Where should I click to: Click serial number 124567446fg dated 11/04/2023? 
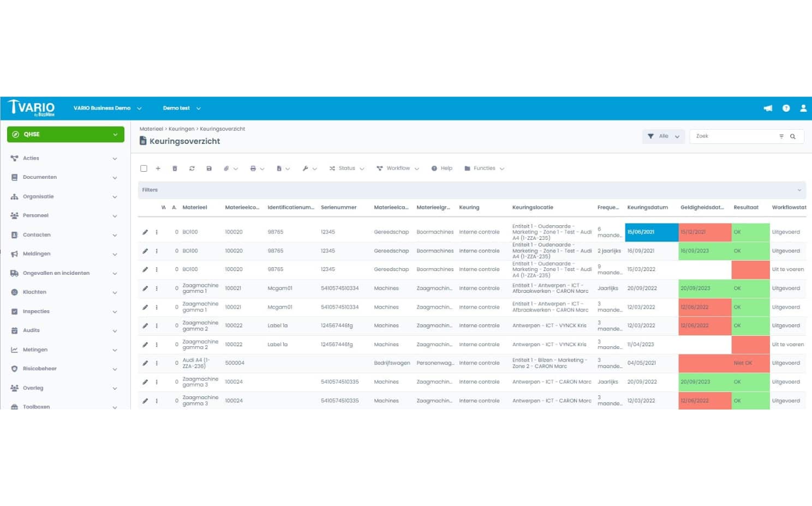337,345
